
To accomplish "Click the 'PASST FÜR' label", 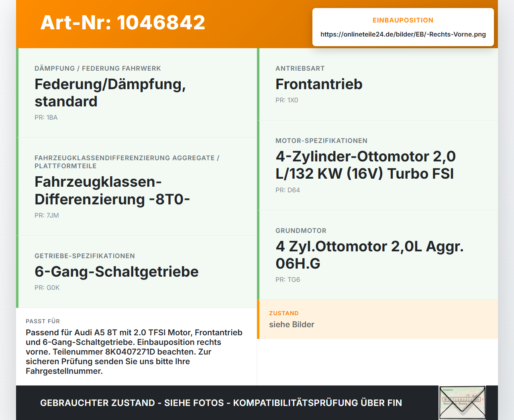I will pos(43,321).
